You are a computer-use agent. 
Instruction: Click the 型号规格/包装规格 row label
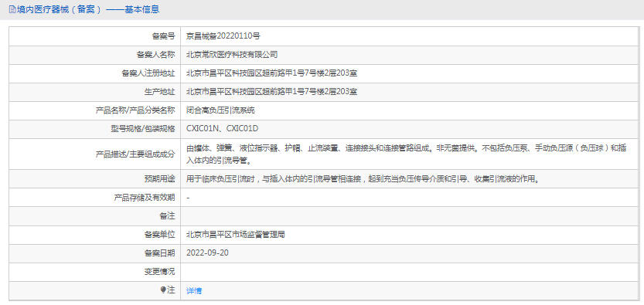140,129
